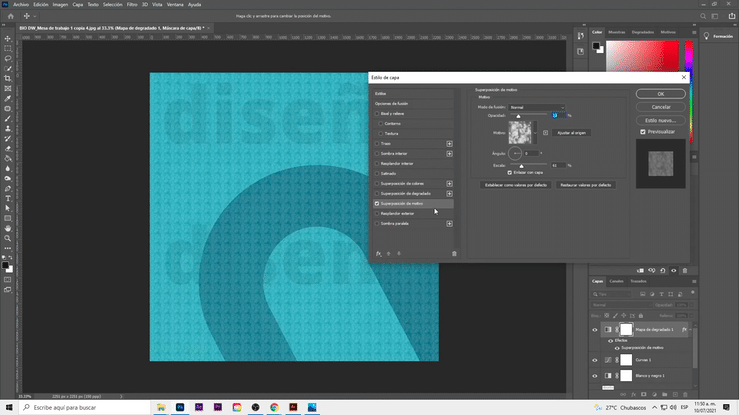Open Archivo menu

(21, 5)
